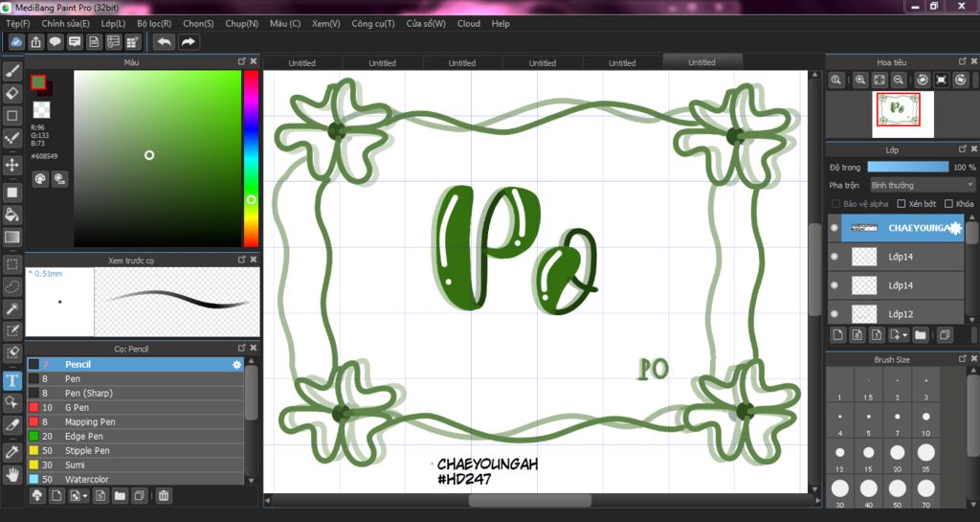Close the Xem trước cọ panel

tap(253, 259)
